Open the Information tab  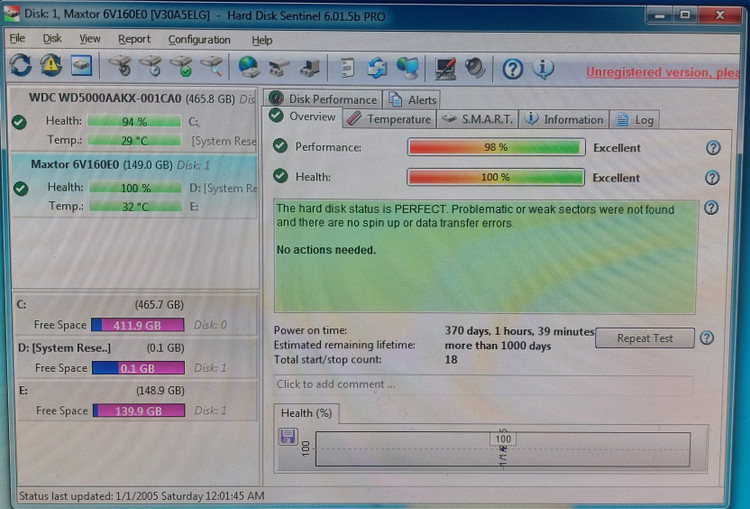click(564, 120)
